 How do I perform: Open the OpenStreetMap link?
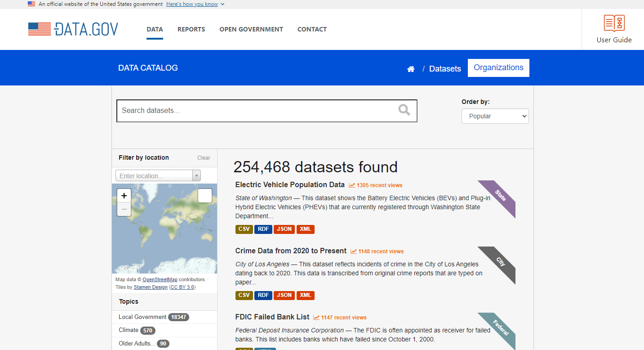coord(160,280)
